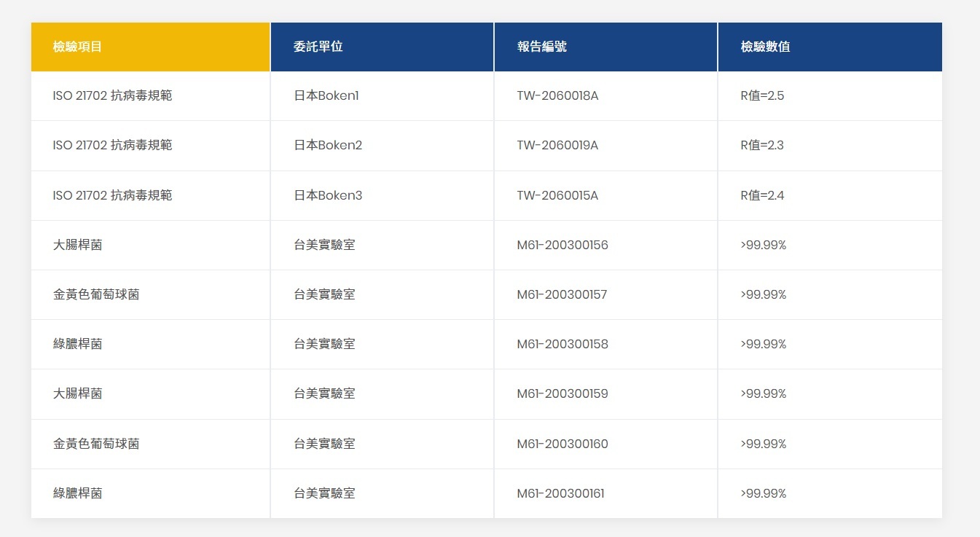Select report number TW-2060018A
Viewport: 980px width, 537px height.
(557, 95)
